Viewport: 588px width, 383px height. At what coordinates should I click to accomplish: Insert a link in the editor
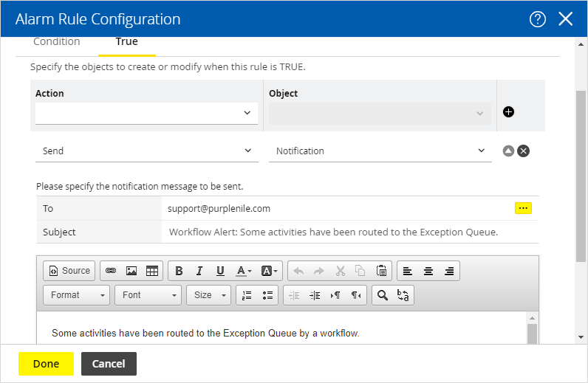point(111,271)
